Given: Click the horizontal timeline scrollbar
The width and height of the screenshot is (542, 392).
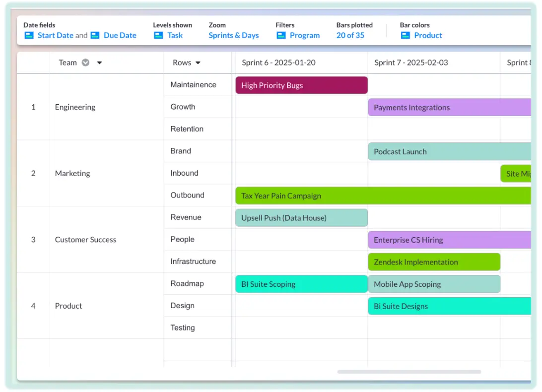Looking at the screenshot, I should [409, 372].
